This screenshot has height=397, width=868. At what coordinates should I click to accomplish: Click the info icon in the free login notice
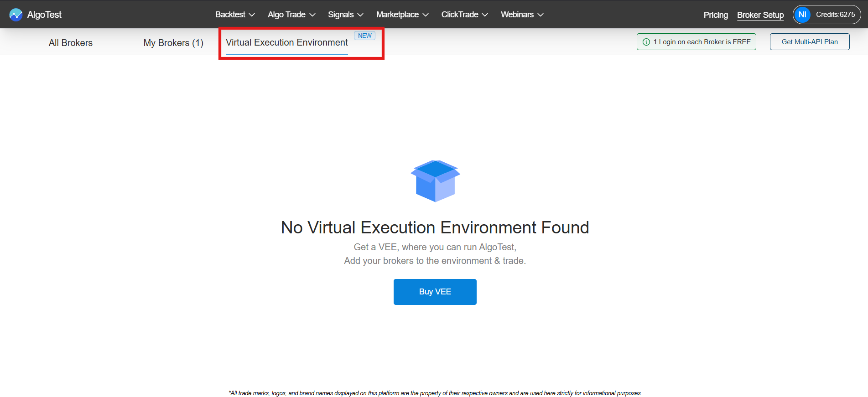(x=646, y=42)
